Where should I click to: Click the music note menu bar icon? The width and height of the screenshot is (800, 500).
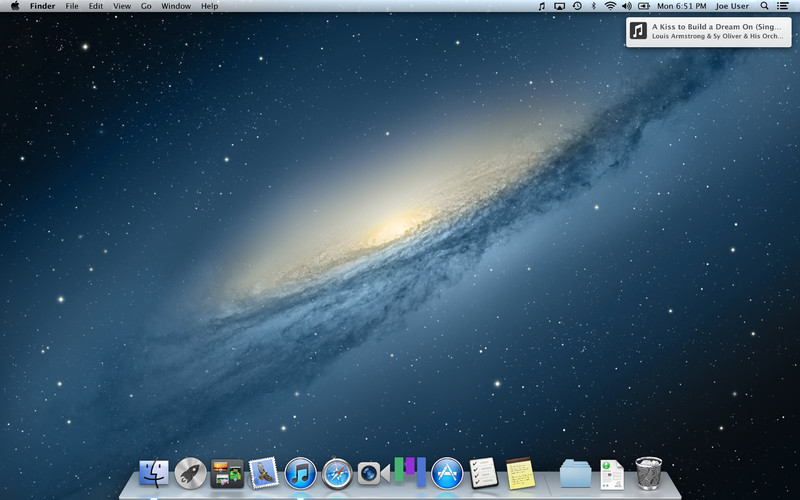point(542,6)
